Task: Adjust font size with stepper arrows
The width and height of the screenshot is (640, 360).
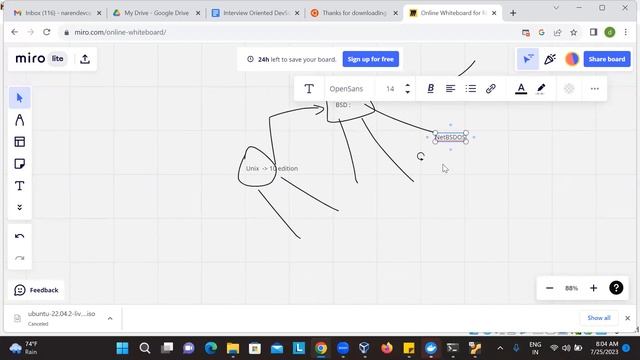Action: click(407, 89)
